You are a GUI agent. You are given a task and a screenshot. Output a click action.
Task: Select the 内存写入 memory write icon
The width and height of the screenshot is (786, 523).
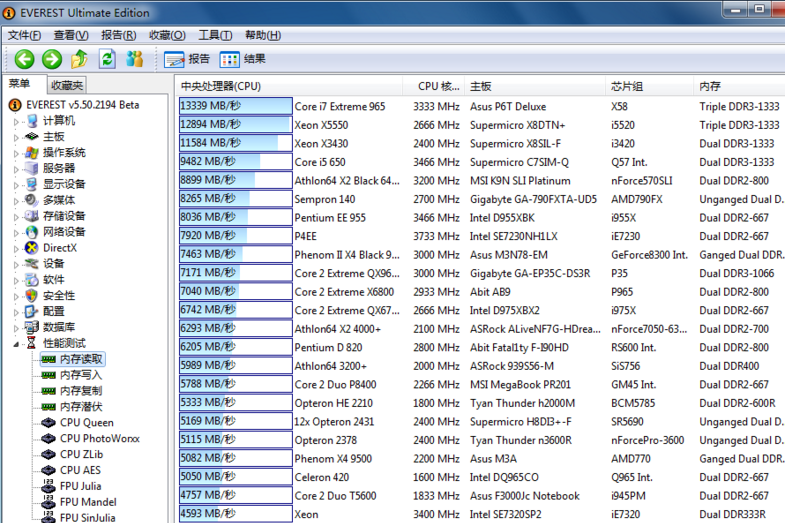(x=49, y=375)
